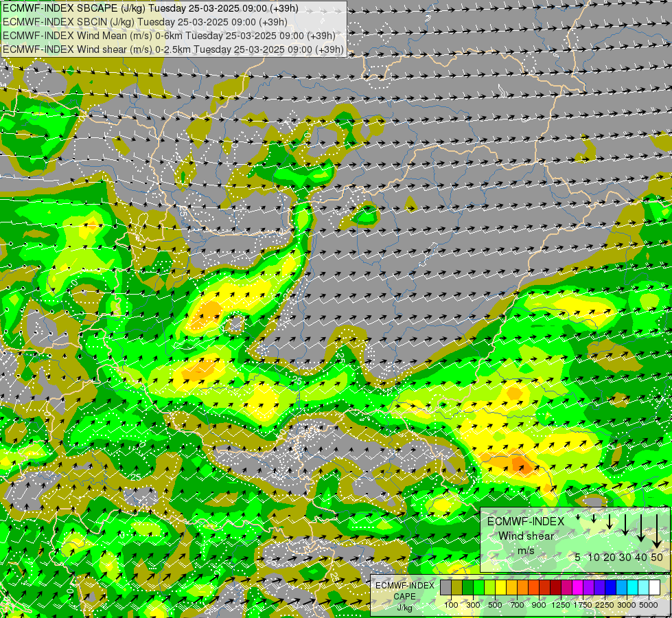
Task: Click the 10 m/s wind shear arrow
Action: tap(594, 518)
